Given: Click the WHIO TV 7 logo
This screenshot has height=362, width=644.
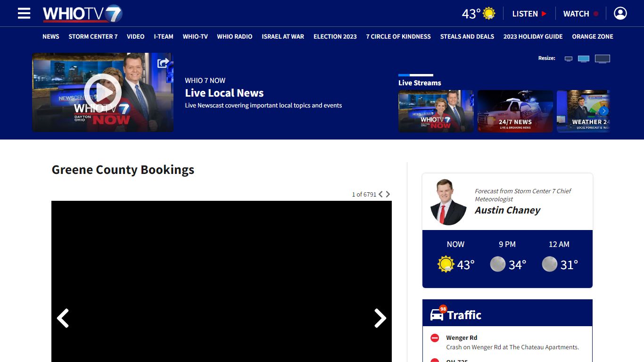Looking at the screenshot, I should pos(83,14).
